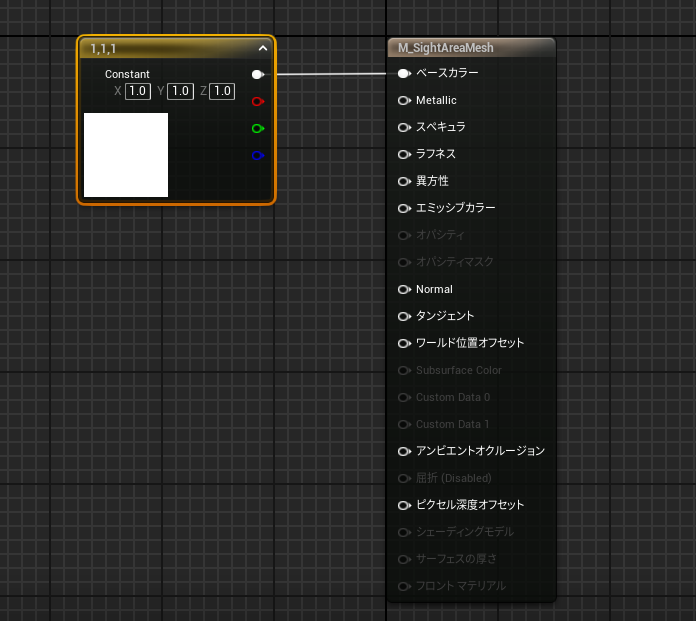Click the ワールド位置オフセット input pin
This screenshot has height=621, width=696.
(404, 343)
